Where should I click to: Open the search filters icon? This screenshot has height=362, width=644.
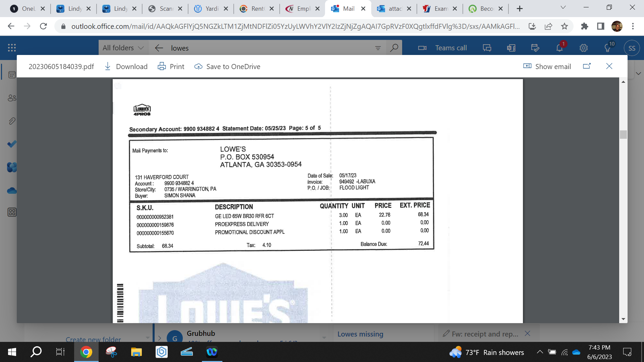378,48
